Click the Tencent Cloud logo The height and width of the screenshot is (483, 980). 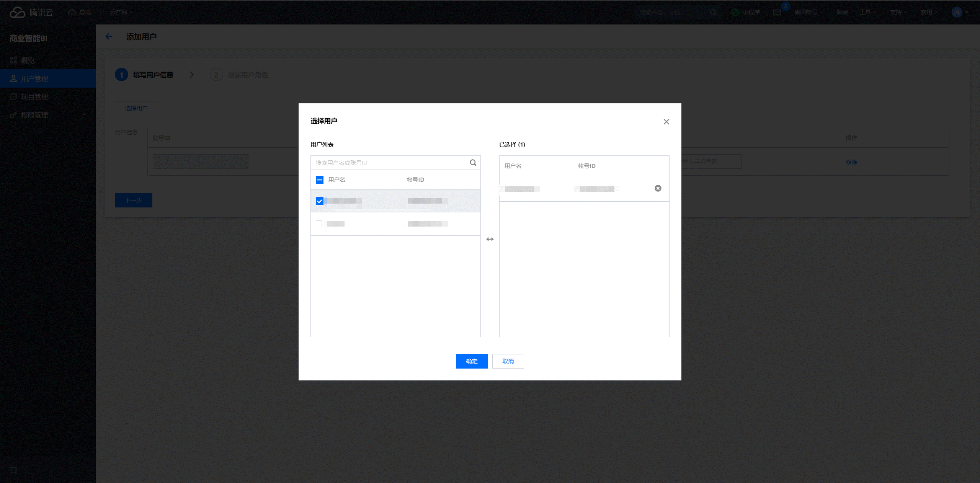31,12
